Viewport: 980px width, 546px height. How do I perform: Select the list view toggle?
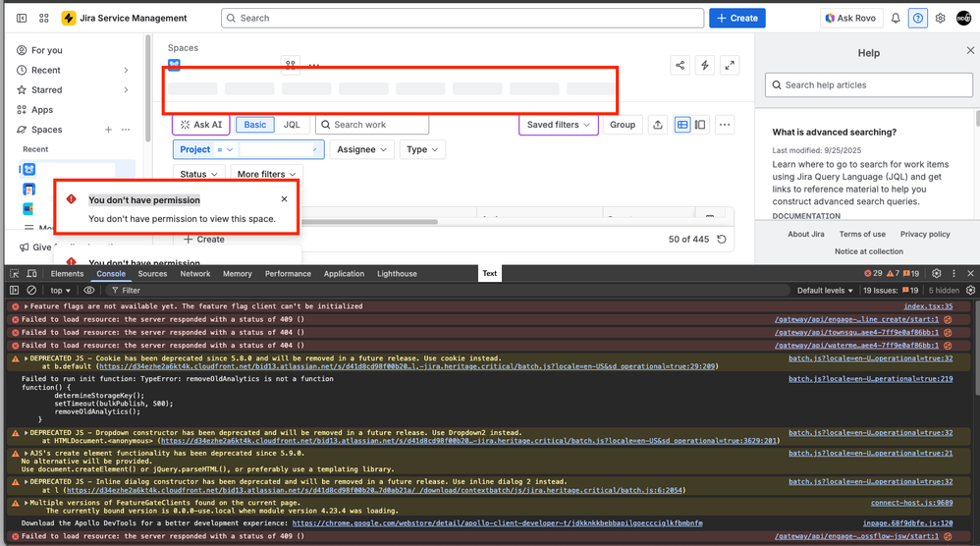coord(682,125)
